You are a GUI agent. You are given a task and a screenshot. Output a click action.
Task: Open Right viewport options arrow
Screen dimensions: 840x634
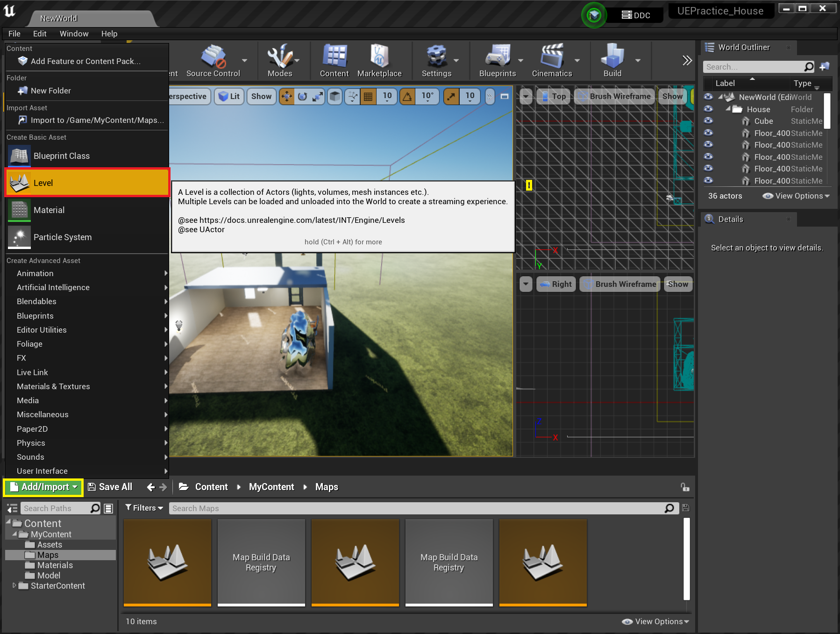click(526, 284)
